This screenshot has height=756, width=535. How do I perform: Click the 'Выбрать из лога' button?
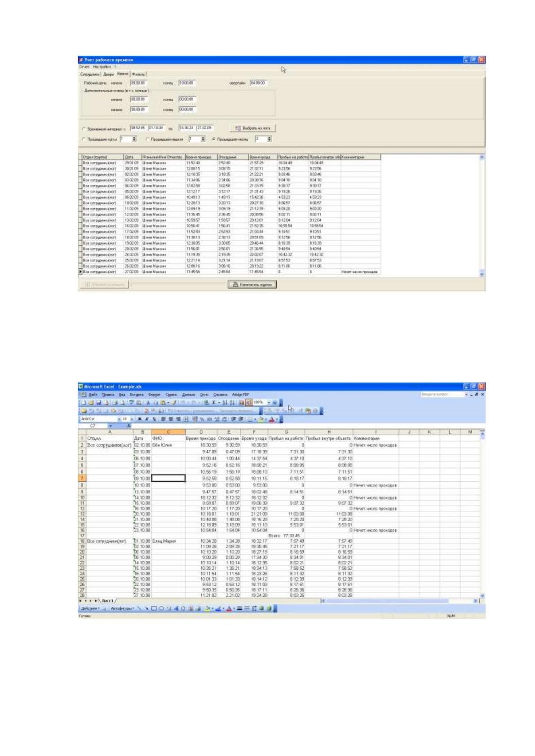click(252, 128)
